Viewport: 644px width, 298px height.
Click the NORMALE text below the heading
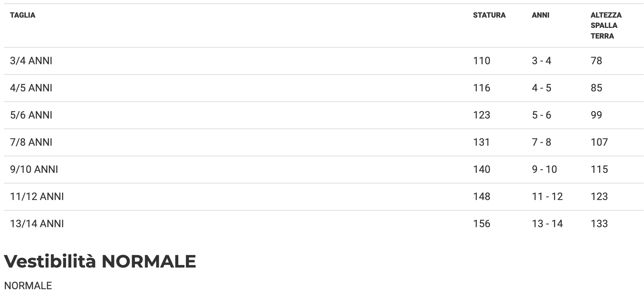coord(28,286)
